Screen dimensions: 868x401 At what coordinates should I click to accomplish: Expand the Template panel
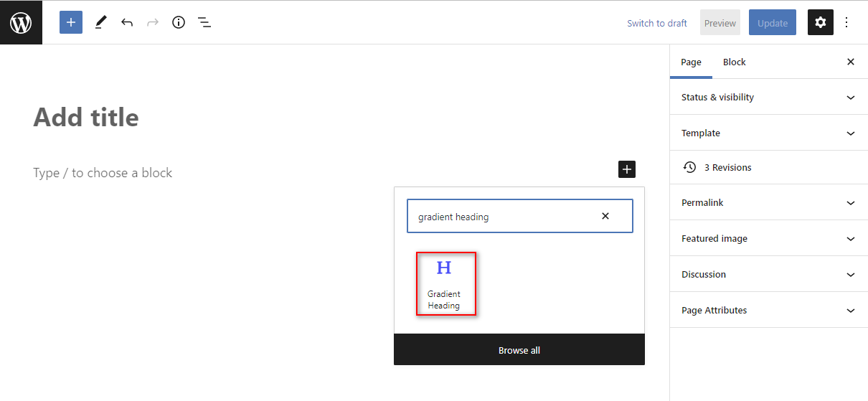pyautogui.click(x=769, y=133)
